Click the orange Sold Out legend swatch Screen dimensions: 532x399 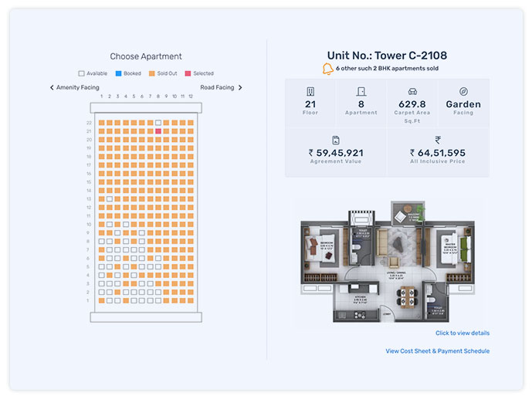pyautogui.click(x=152, y=73)
